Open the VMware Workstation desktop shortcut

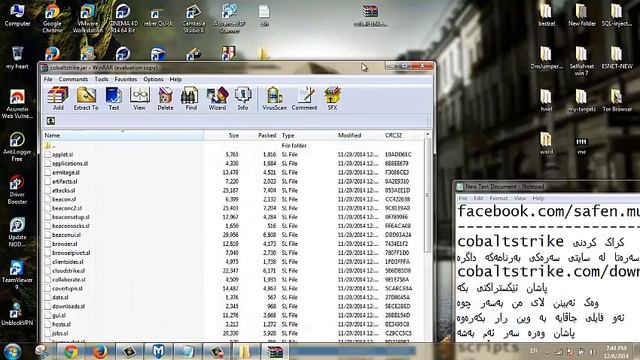coord(88,18)
